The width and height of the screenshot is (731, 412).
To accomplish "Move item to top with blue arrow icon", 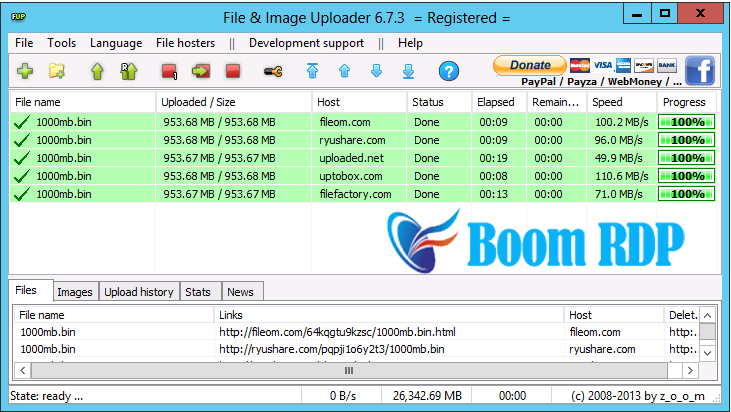I will 312,71.
